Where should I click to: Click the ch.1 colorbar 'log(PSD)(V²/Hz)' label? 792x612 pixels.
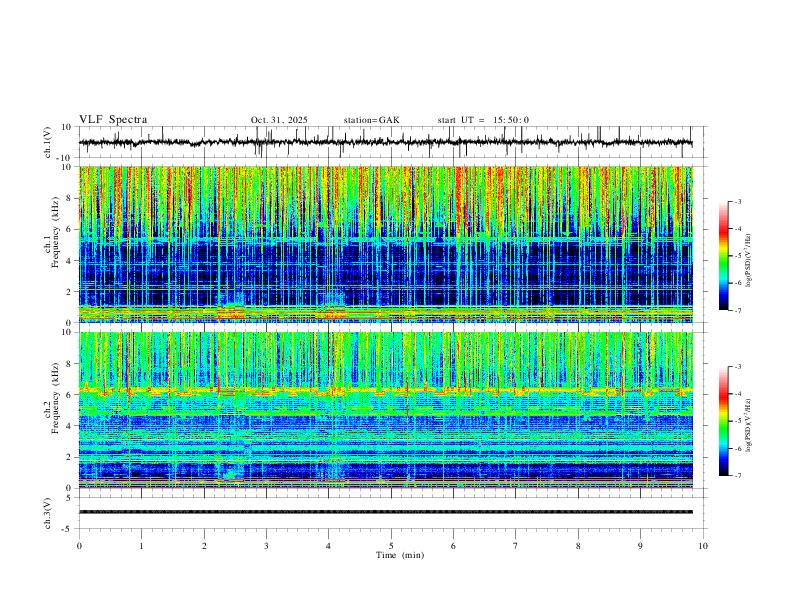748,260
